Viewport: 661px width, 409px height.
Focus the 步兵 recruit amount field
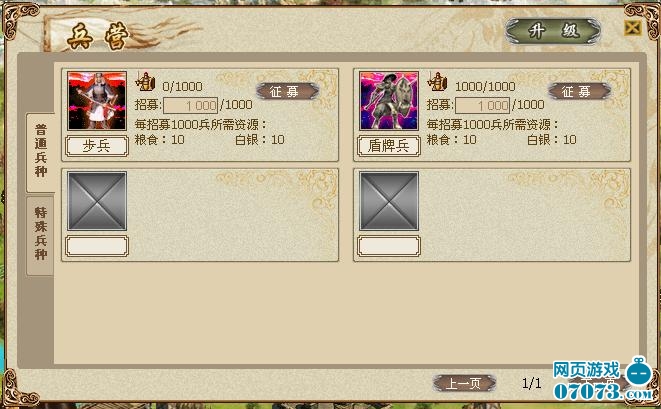(x=191, y=105)
